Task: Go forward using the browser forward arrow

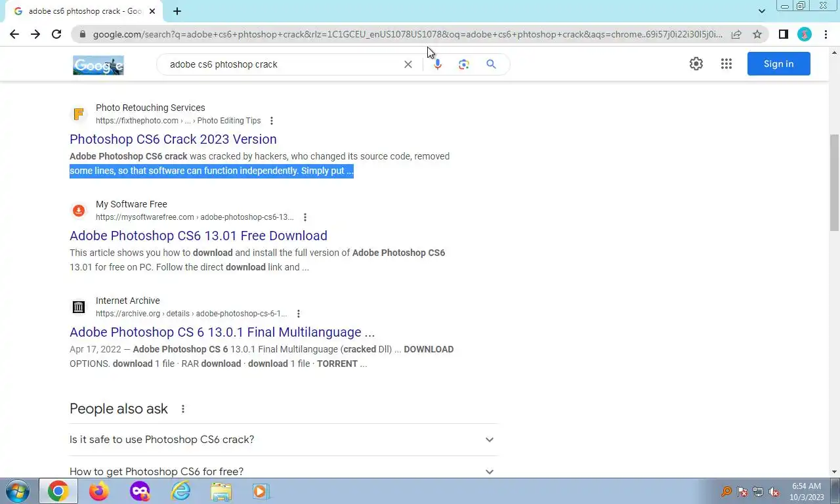Action: tap(35, 34)
